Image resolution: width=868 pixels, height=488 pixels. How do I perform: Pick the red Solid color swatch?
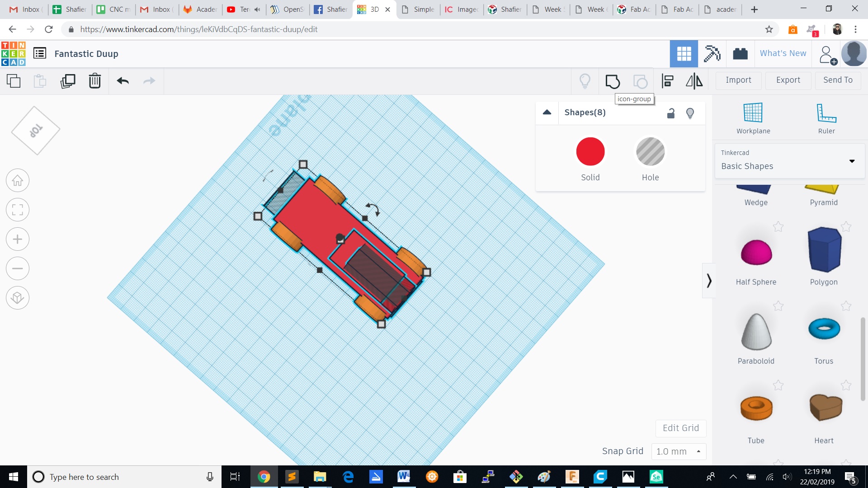pyautogui.click(x=590, y=152)
